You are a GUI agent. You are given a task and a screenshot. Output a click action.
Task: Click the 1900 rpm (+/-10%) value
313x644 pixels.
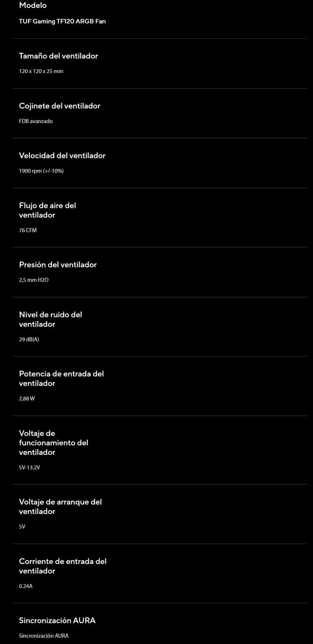click(41, 171)
